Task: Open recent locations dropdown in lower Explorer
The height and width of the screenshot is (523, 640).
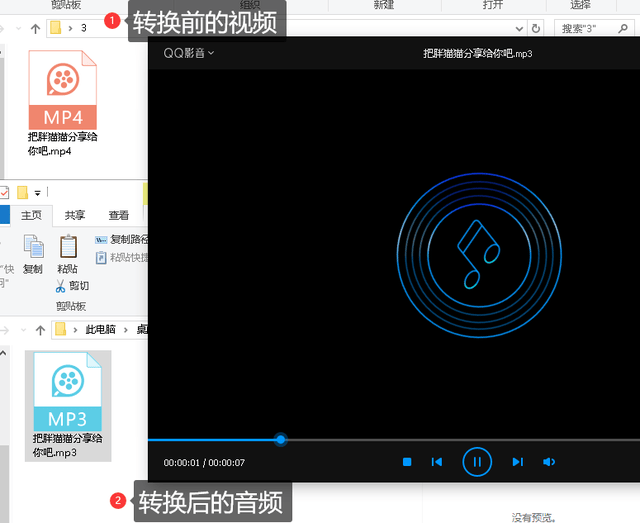Action: (x=23, y=330)
